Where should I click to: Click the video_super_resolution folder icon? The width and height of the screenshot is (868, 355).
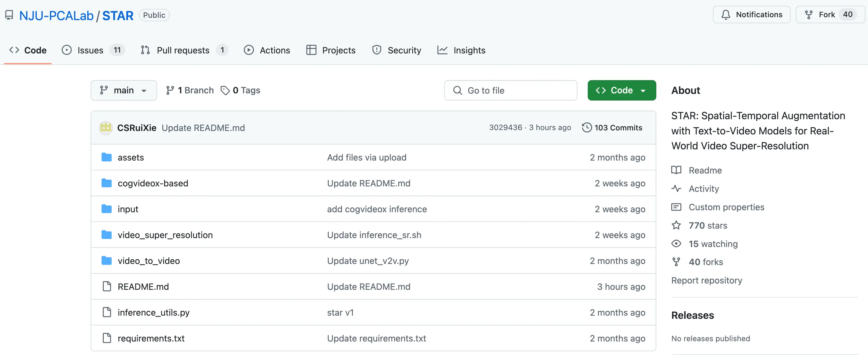click(x=106, y=235)
